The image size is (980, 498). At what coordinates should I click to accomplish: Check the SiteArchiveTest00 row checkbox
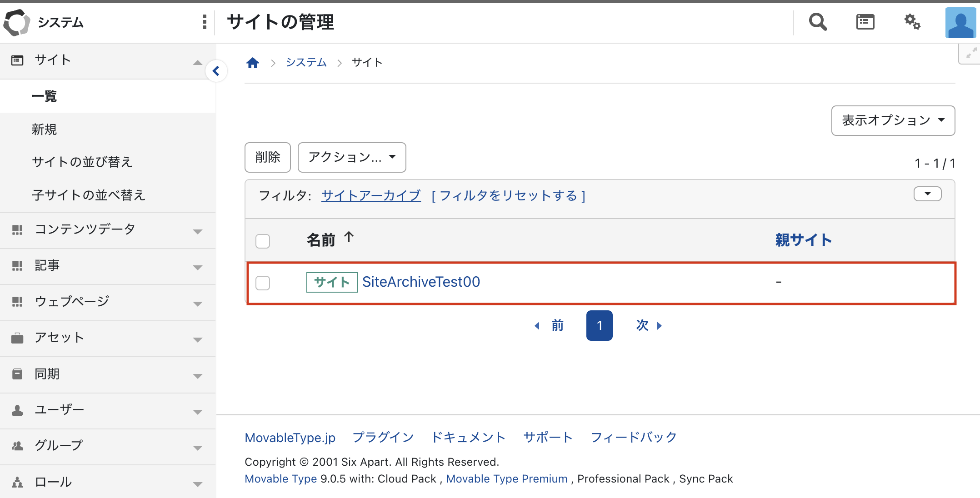tap(263, 283)
